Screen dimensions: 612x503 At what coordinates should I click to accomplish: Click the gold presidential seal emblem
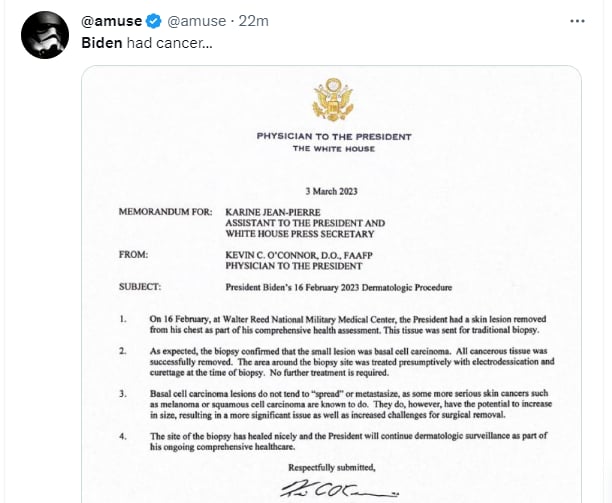[x=333, y=100]
